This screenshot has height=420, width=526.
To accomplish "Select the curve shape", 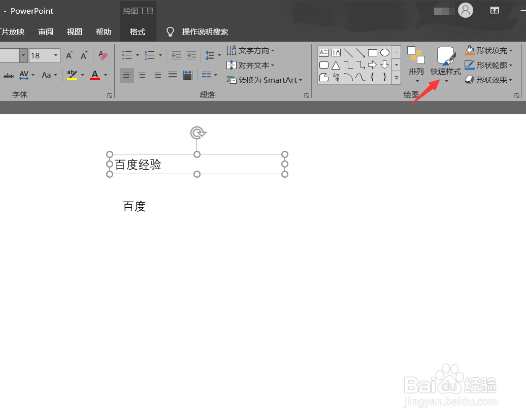I will [x=360, y=78].
